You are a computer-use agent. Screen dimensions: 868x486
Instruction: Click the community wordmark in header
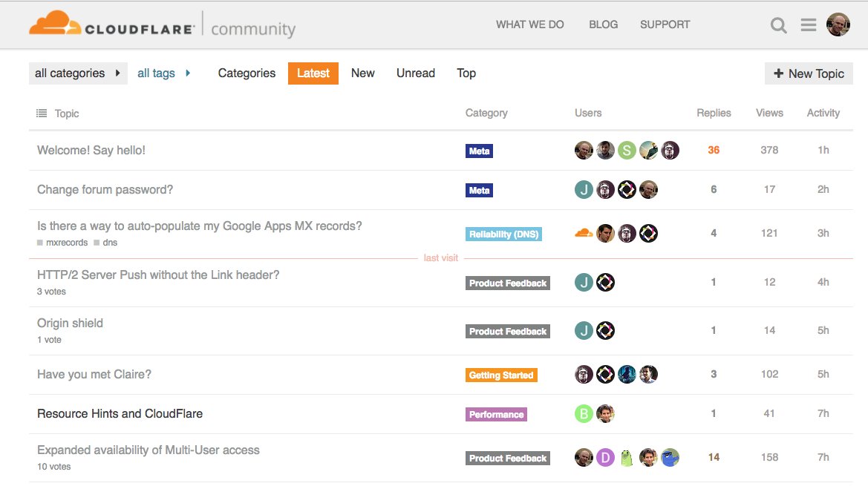click(253, 29)
